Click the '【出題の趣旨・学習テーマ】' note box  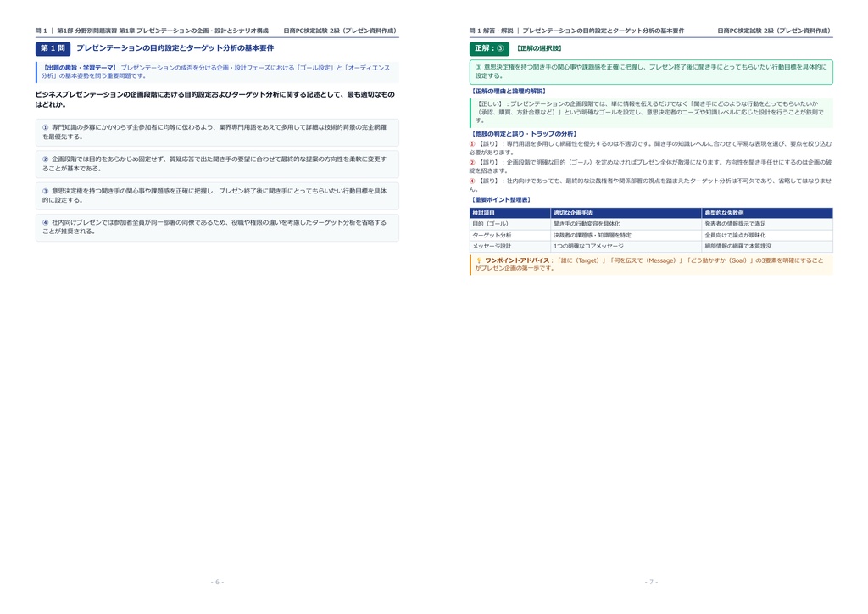(x=218, y=72)
